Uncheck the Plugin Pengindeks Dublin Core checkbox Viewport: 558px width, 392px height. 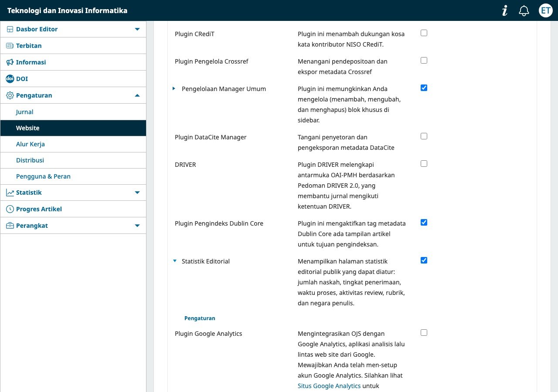pyautogui.click(x=424, y=223)
